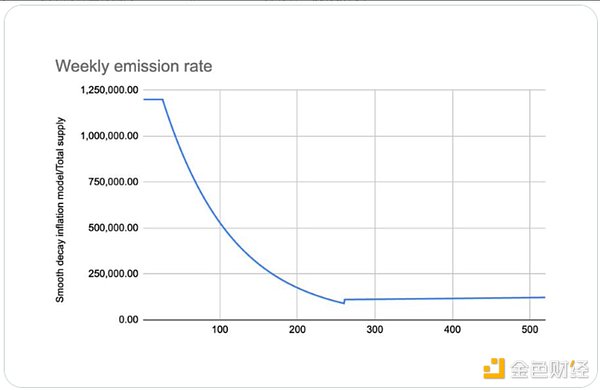Click the orange Jinse Finance logo icon
Screen dimensions: 600x390
pyautogui.click(x=494, y=368)
